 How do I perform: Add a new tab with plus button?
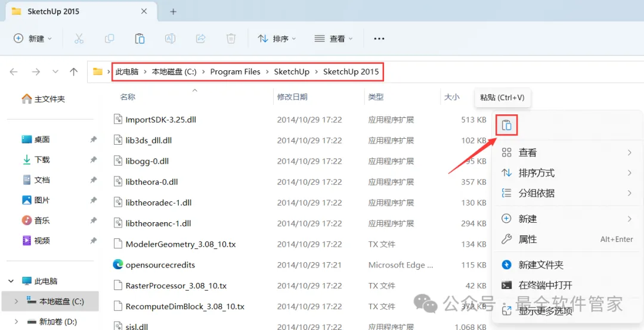pyautogui.click(x=174, y=11)
